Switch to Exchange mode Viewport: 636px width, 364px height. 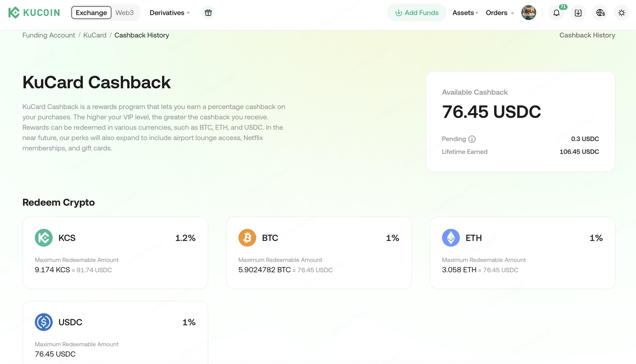click(91, 12)
